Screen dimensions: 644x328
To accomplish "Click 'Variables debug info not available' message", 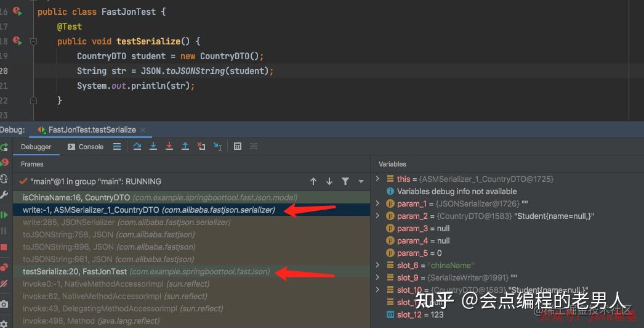I will tap(457, 191).
